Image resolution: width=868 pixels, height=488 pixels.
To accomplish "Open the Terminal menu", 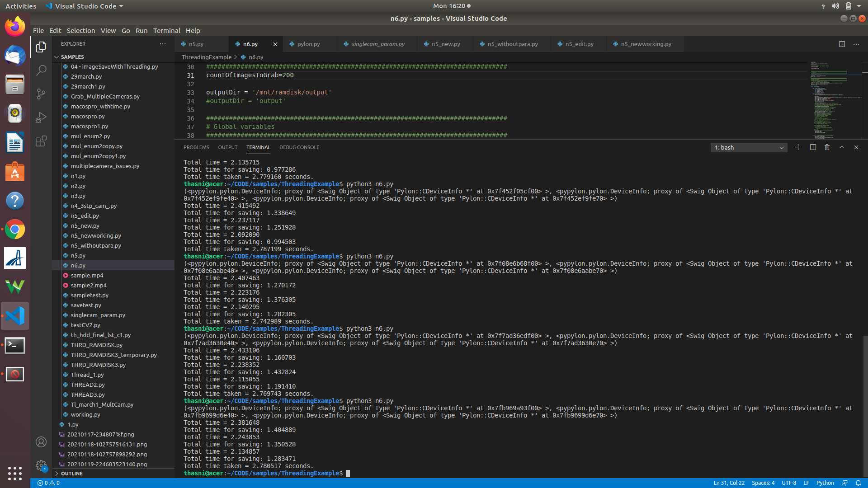I will (x=166, y=30).
